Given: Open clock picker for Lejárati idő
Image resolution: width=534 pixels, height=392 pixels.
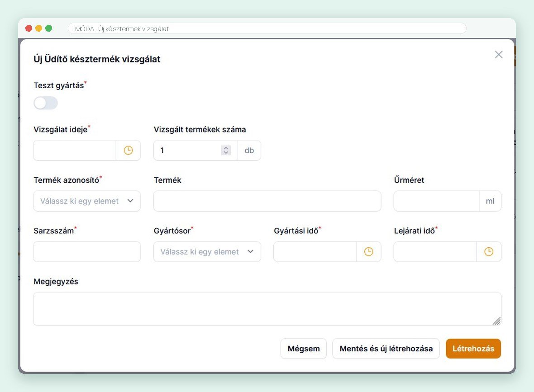Looking at the screenshot, I should tap(489, 252).
